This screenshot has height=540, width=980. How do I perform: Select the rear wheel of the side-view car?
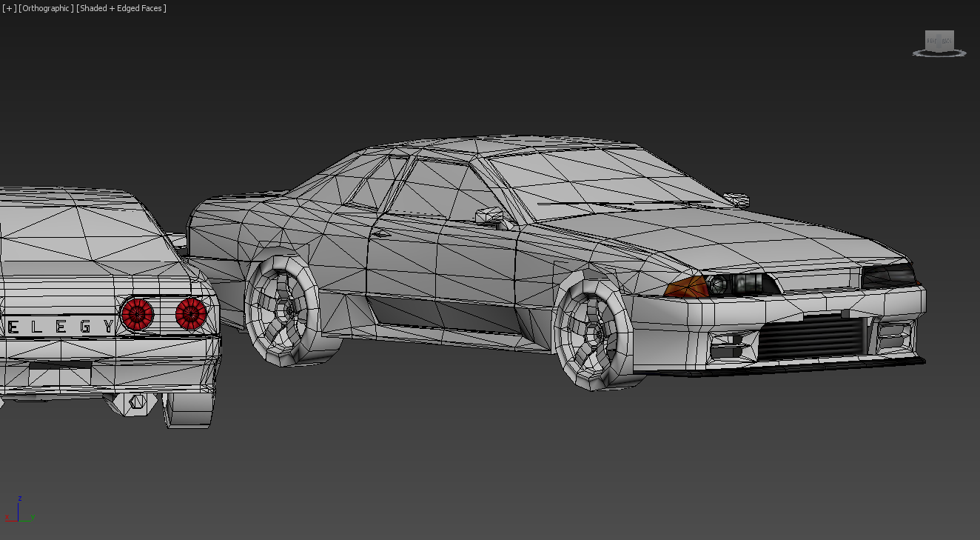tap(281, 310)
